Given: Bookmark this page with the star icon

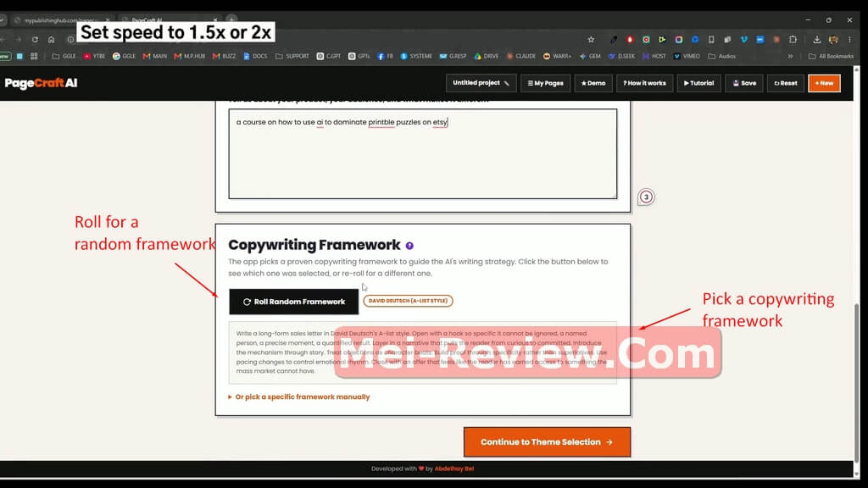Looking at the screenshot, I should (x=591, y=39).
